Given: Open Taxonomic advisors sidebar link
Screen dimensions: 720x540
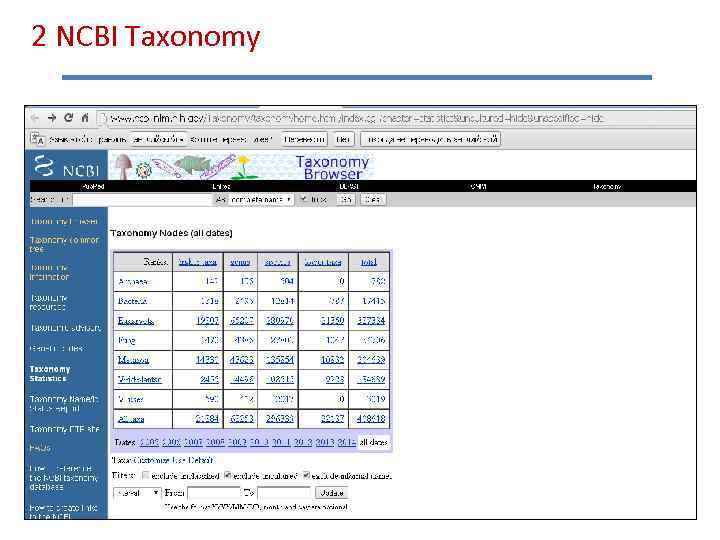Looking at the screenshot, I should [x=66, y=328].
